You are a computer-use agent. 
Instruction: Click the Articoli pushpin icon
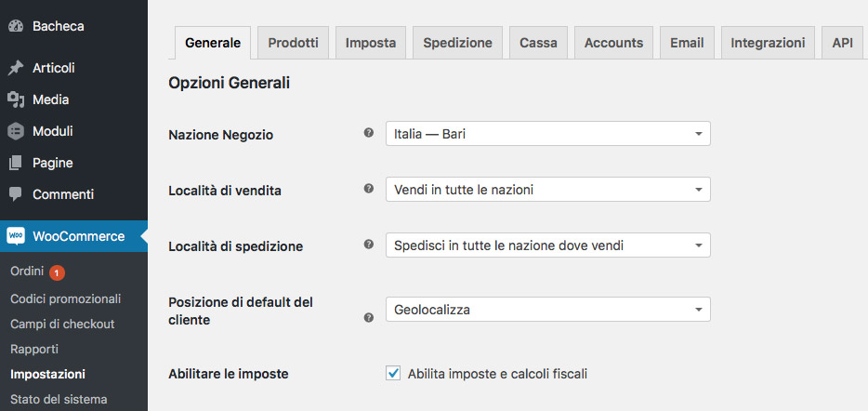point(16,68)
